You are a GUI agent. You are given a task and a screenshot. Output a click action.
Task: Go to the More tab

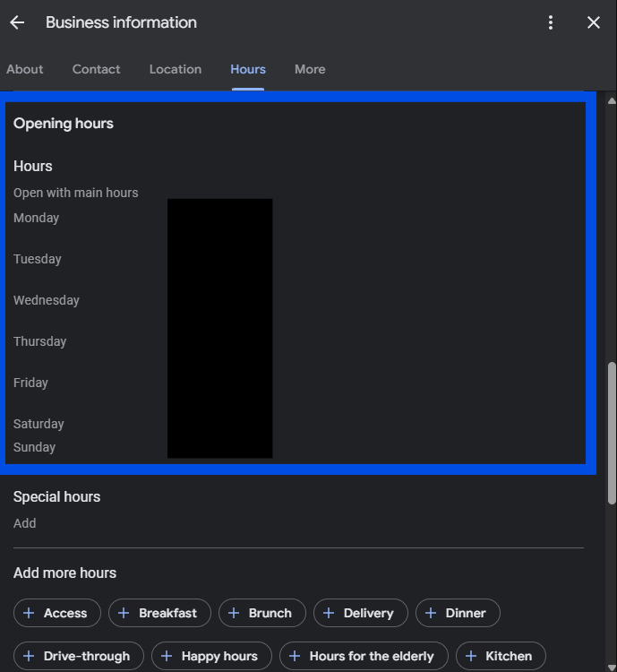click(x=310, y=69)
